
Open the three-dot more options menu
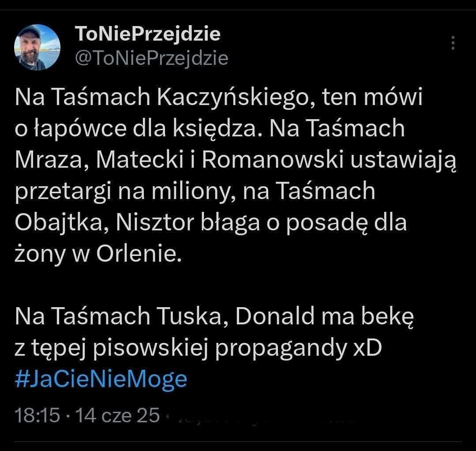point(453,43)
